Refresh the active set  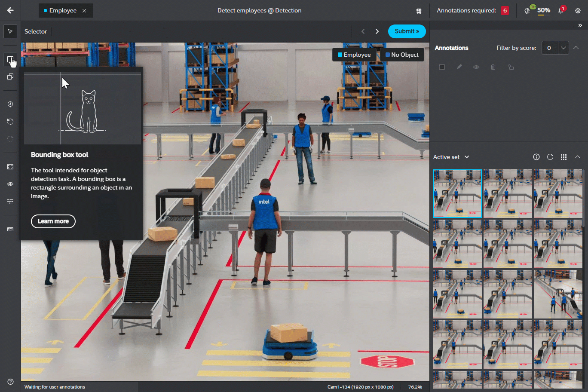point(550,157)
